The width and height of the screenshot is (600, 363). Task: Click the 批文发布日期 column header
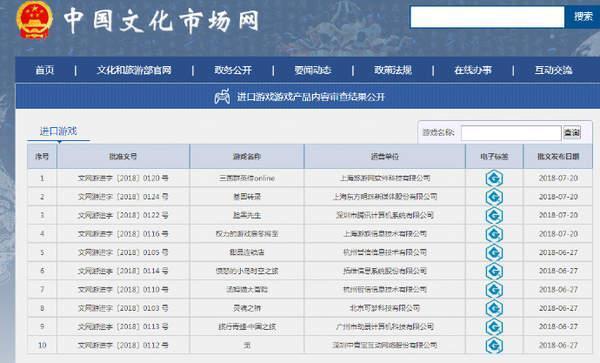pyautogui.click(x=558, y=156)
